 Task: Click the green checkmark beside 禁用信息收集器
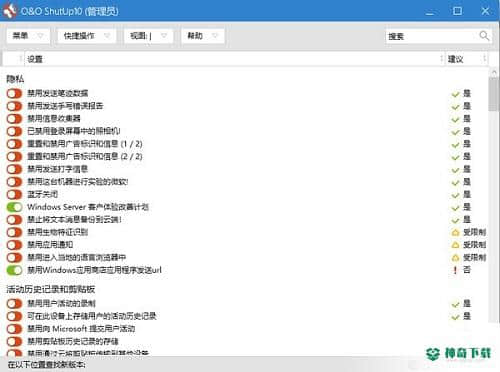pos(455,119)
